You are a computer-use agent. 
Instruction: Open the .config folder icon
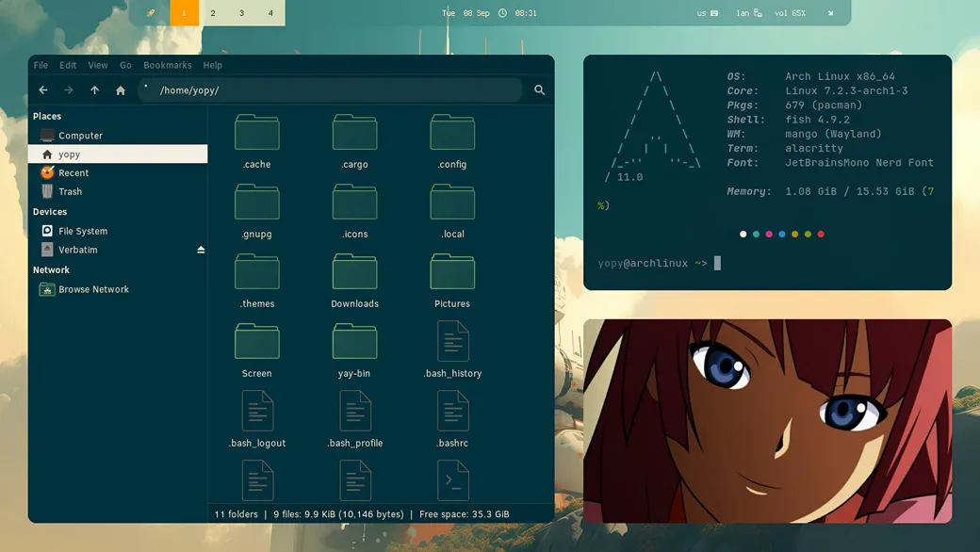452,132
